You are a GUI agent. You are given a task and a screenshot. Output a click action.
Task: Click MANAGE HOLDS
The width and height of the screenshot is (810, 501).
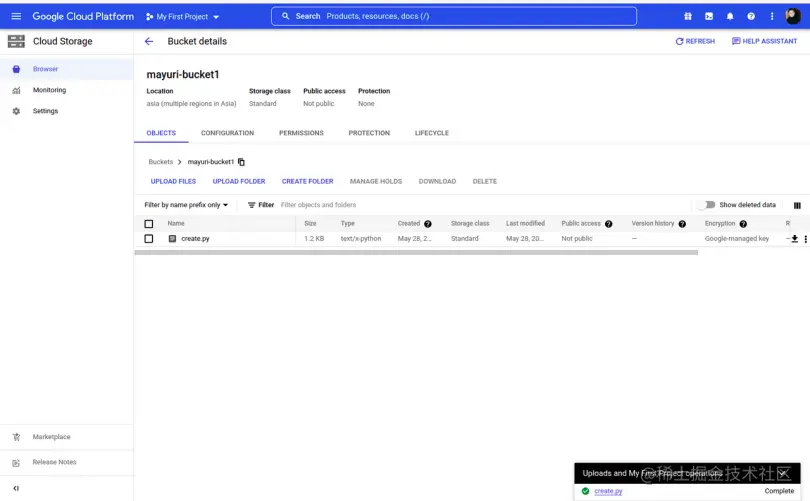coord(376,181)
